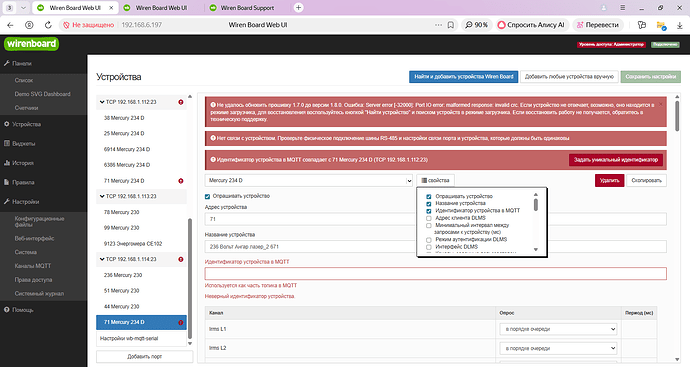This screenshot has width=690, height=367.
Task: Switch to the Wiren Board Support tab
Action: [246, 7]
